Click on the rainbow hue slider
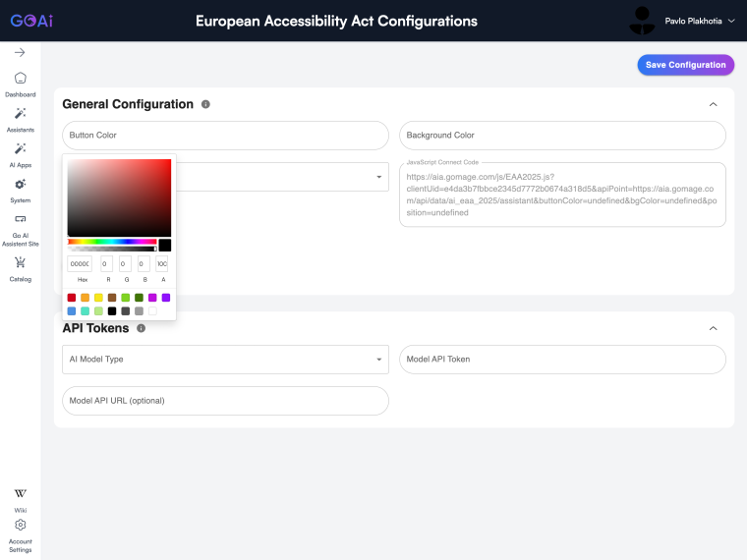Screen dimensions: 747x560 coord(112,242)
